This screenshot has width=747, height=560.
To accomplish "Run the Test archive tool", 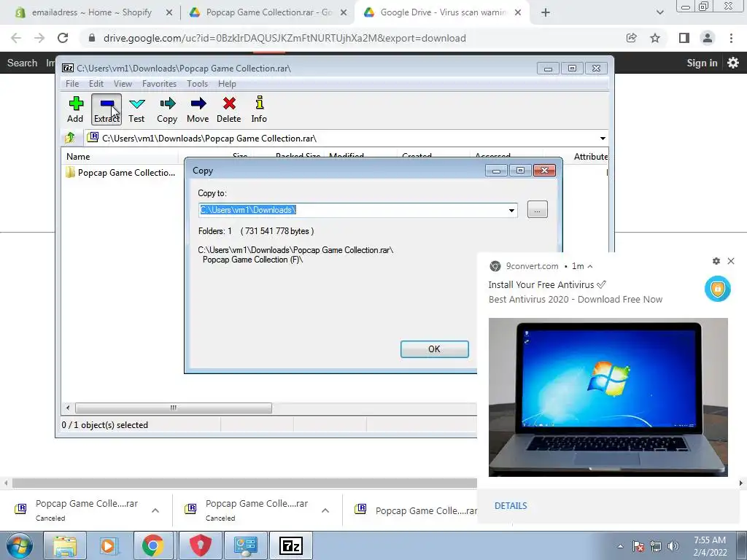I will coord(136,109).
